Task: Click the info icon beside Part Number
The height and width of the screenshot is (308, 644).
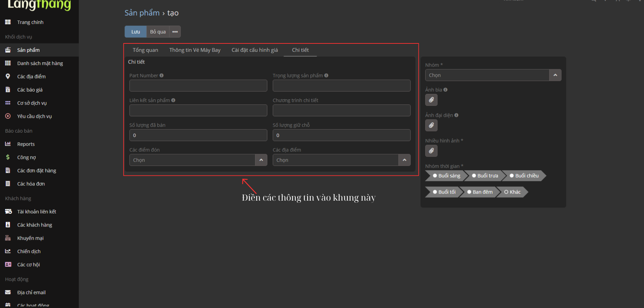Action: 162,75
